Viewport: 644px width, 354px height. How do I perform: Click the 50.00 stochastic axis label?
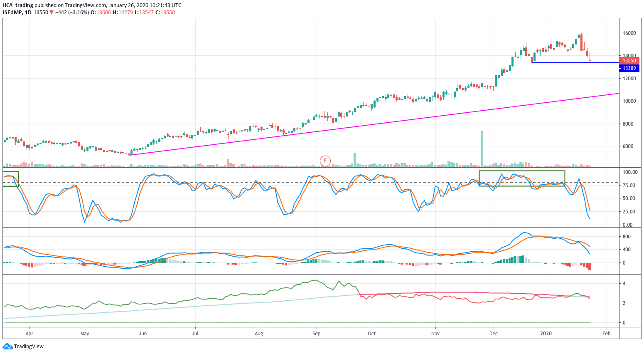pos(629,198)
